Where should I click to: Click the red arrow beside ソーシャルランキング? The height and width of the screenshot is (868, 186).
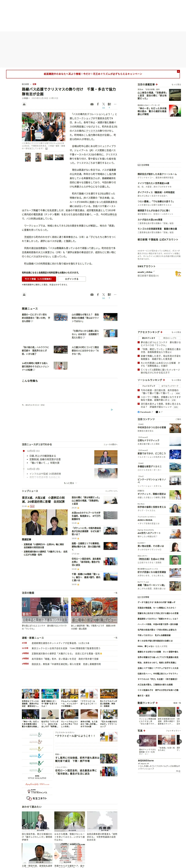point(164,380)
